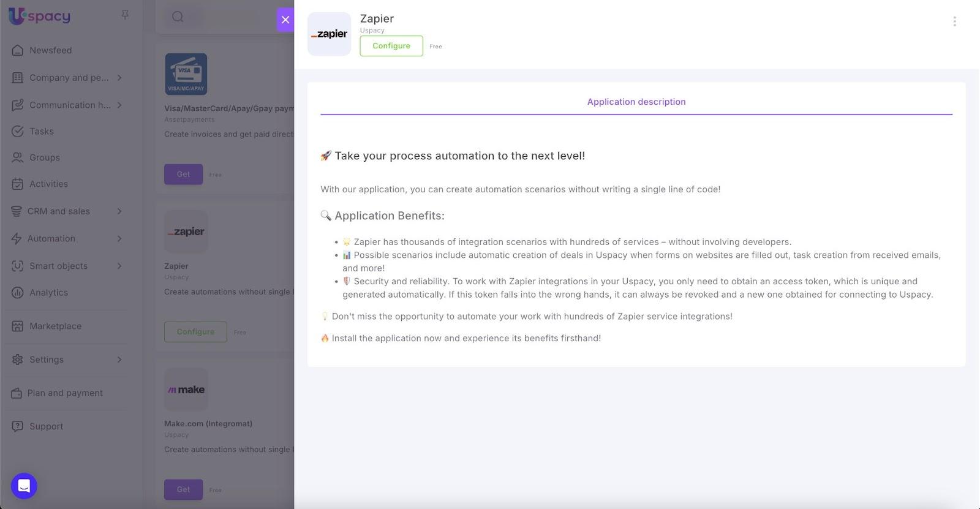Click the pin sidebar icon
This screenshot has height=509, width=980.
point(125,15)
